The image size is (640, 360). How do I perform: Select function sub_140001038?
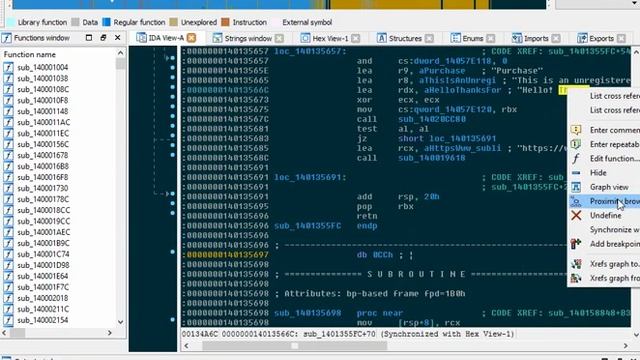click(42, 78)
